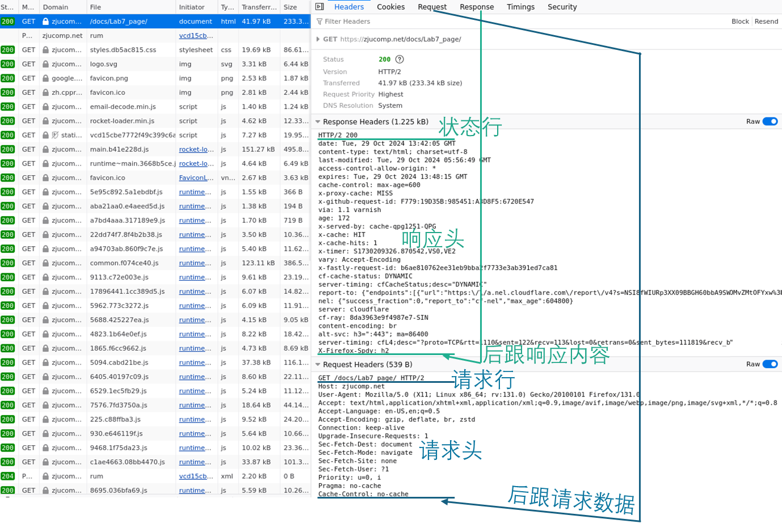
Task: Click the tracking shield icon on the vcd15cbe row
Action: click(55, 135)
